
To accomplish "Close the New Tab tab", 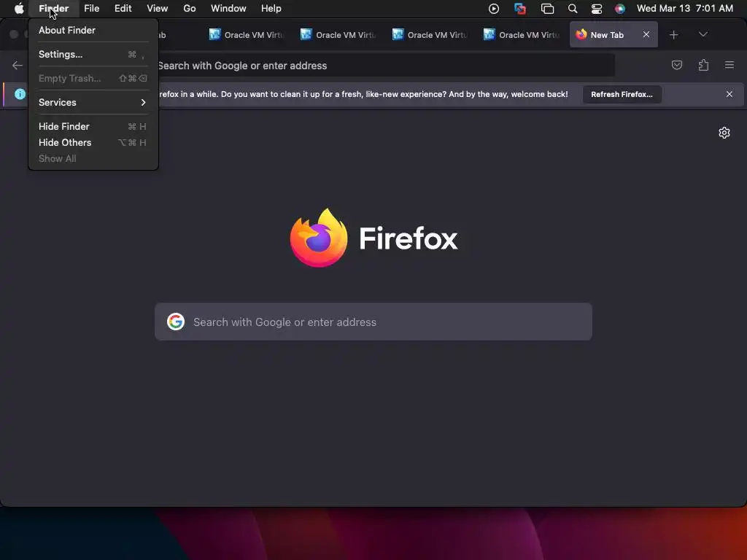I will coord(646,34).
